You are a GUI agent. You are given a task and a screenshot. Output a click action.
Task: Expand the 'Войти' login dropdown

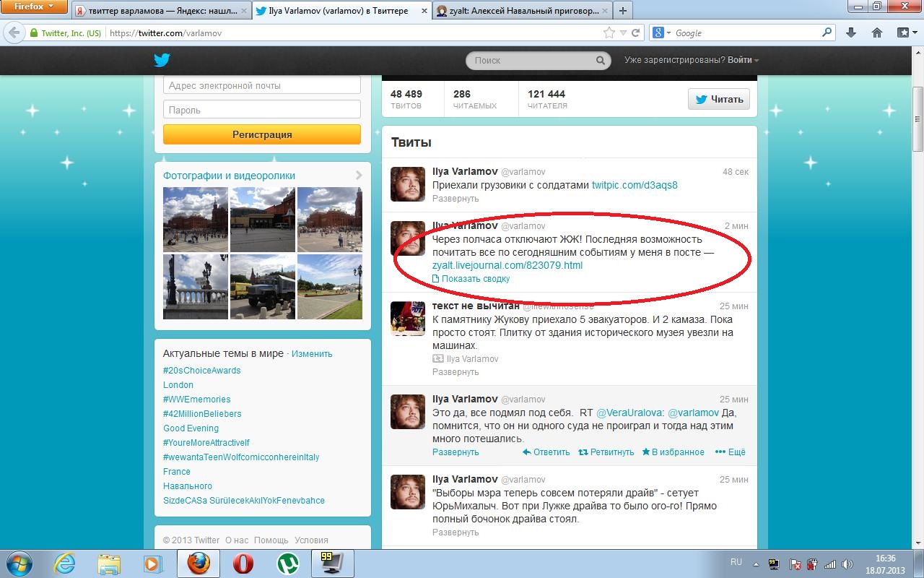point(743,60)
